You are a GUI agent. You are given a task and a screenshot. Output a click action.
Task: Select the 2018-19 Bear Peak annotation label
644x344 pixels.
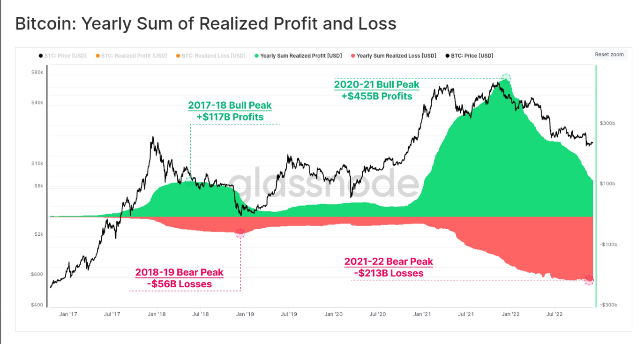coord(179,272)
